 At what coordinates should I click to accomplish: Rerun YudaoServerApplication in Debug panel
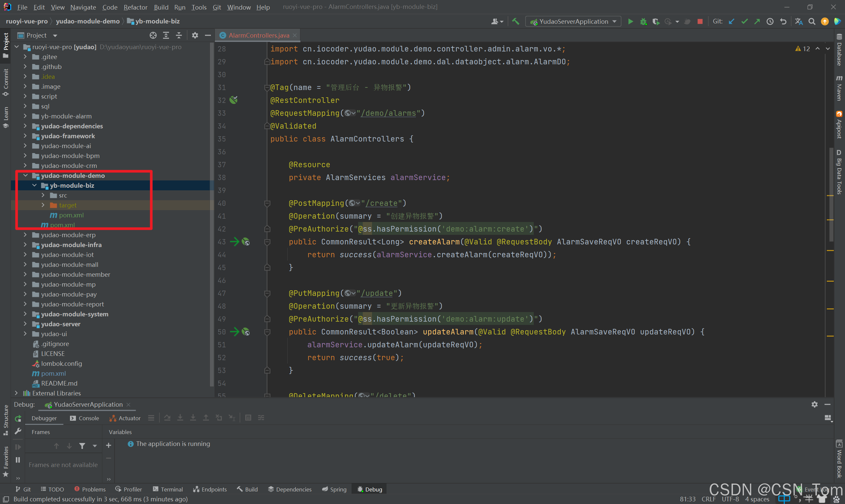click(x=18, y=419)
